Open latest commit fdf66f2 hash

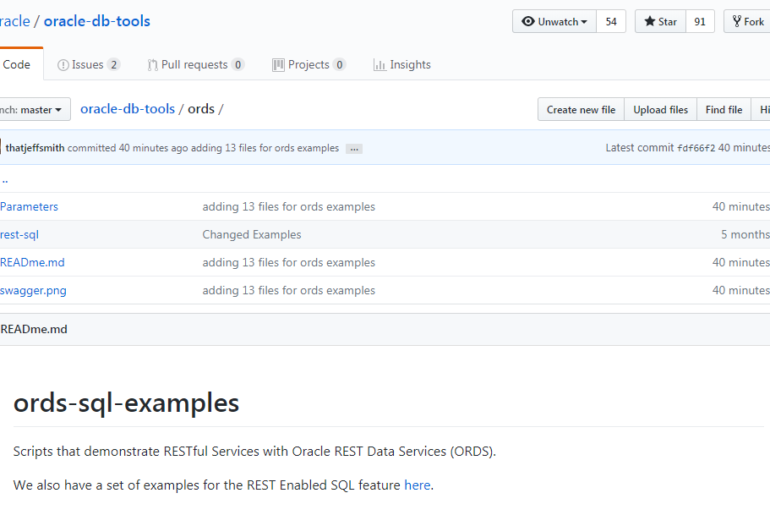tap(696, 148)
